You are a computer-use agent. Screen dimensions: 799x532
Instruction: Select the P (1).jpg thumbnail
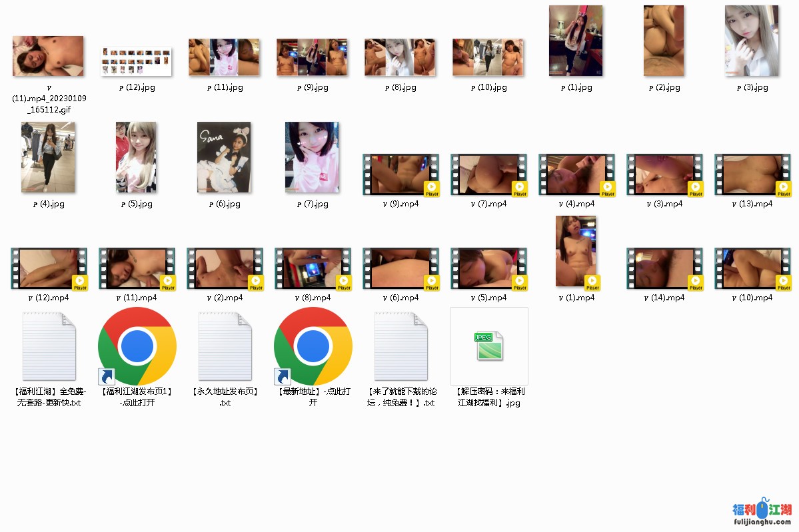576,41
